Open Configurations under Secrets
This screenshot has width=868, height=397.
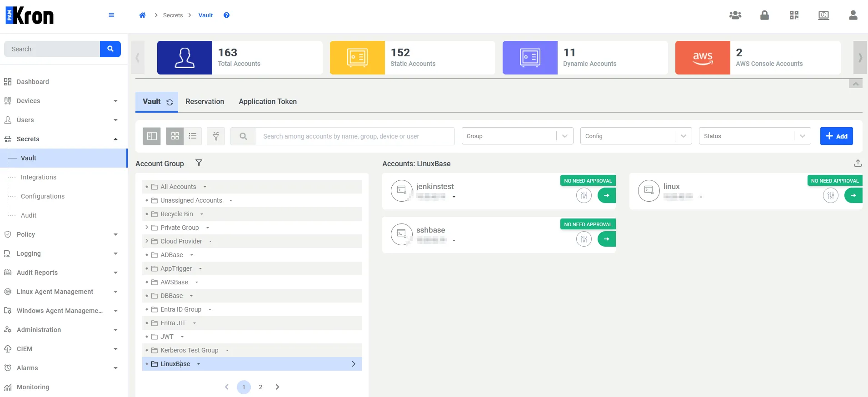tap(43, 196)
